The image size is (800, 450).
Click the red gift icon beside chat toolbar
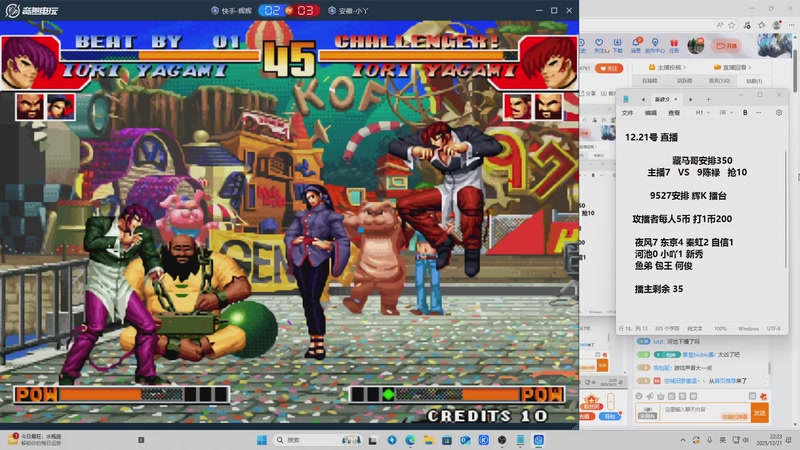click(x=763, y=396)
